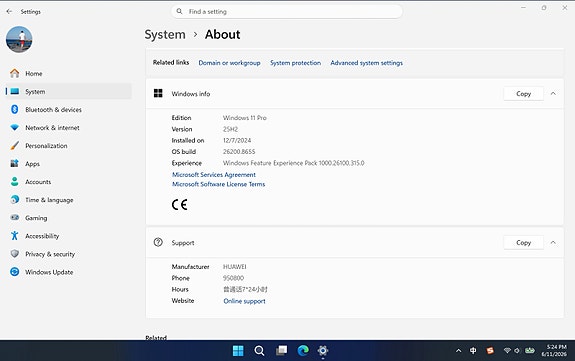Viewport: 575px width, 361px height.
Task: Click the Settings gear taskbar icon
Action: [323, 351]
